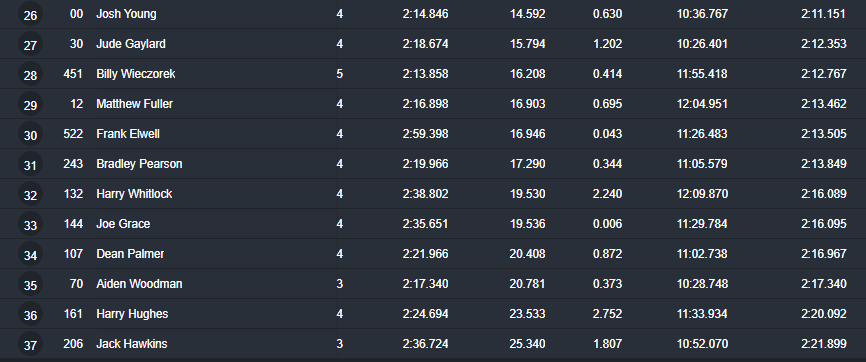This screenshot has height=362, width=866.
Task: Click the position 35 circle badge
Action: pos(30,285)
